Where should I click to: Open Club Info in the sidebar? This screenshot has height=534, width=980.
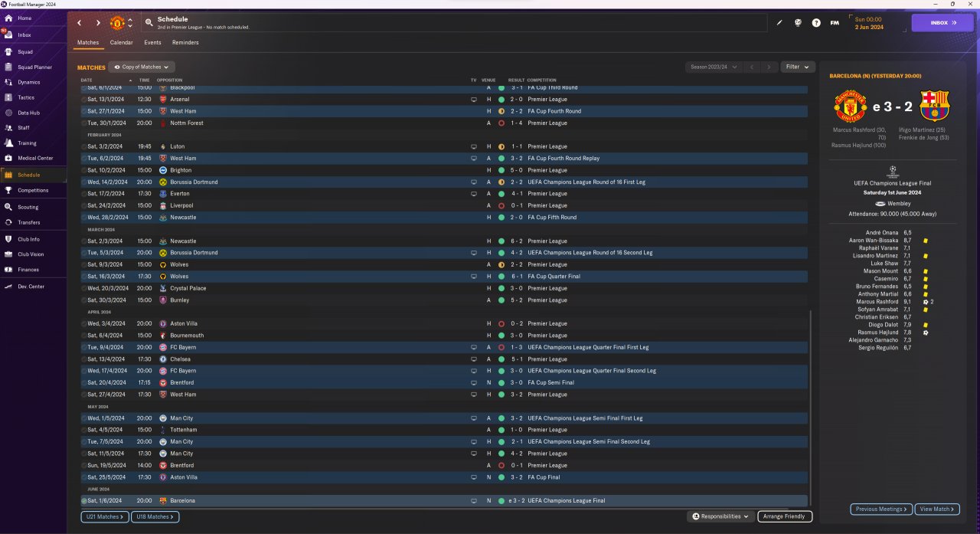point(28,239)
